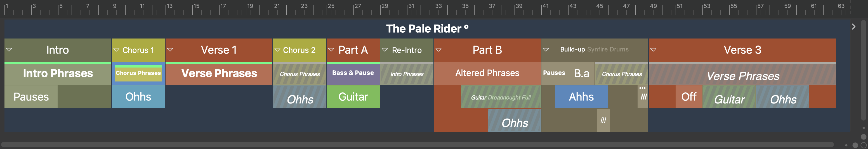This screenshot has height=149, width=868.
Task: Collapse the Verse 1 section triangle
Action: click(170, 50)
